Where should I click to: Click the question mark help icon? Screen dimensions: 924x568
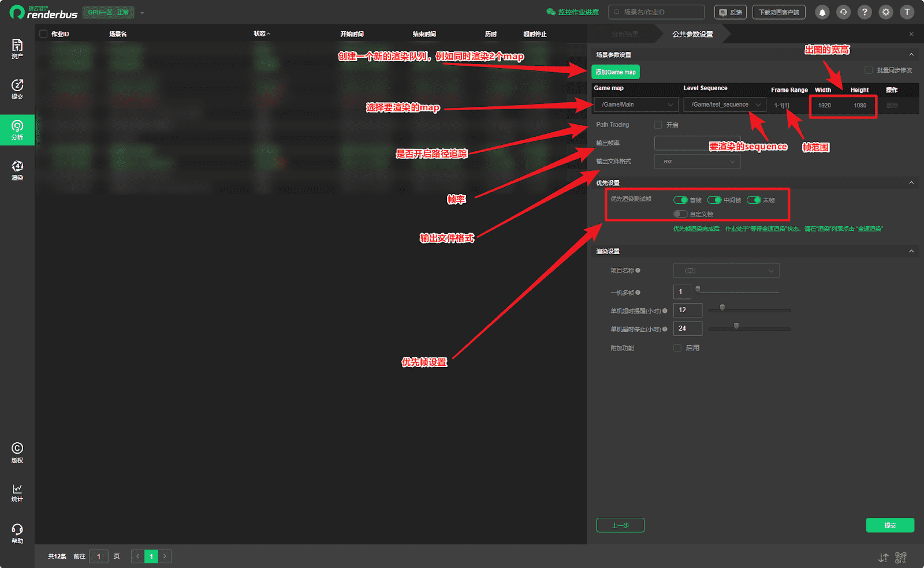[865, 12]
